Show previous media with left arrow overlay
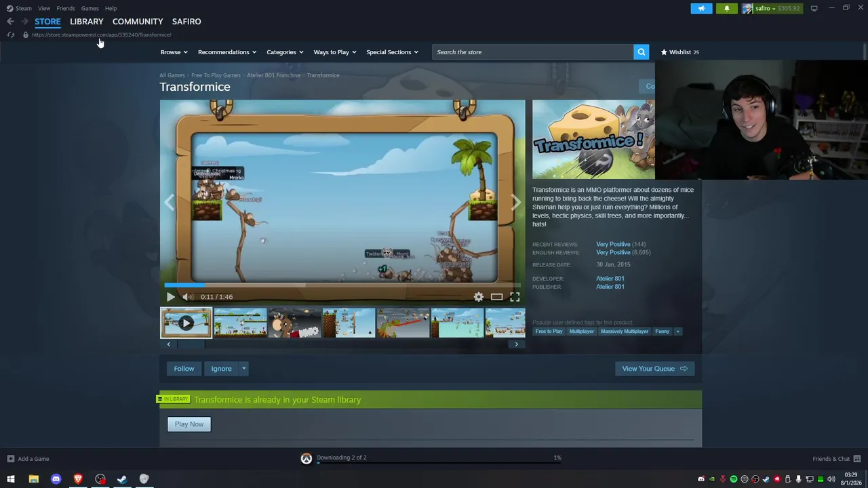The image size is (868, 488). click(170, 202)
